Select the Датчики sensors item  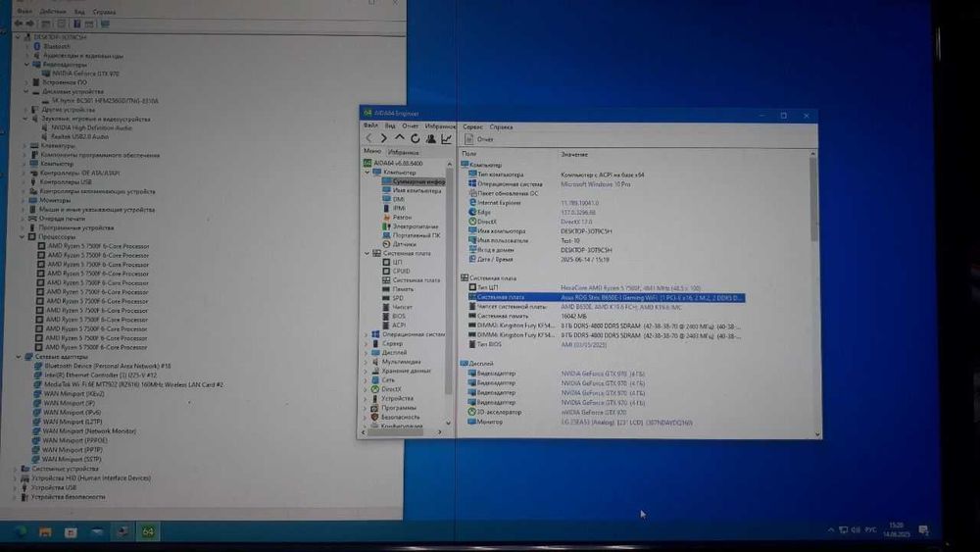click(x=399, y=244)
